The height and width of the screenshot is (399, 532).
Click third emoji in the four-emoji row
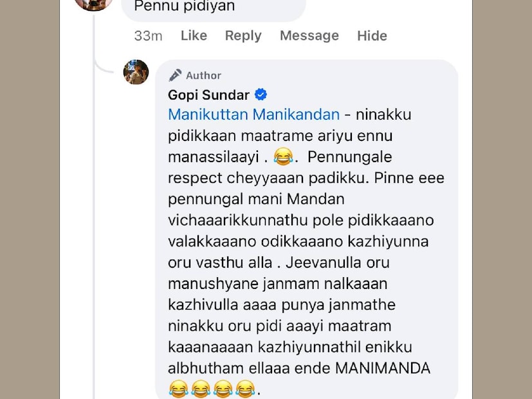(x=223, y=388)
